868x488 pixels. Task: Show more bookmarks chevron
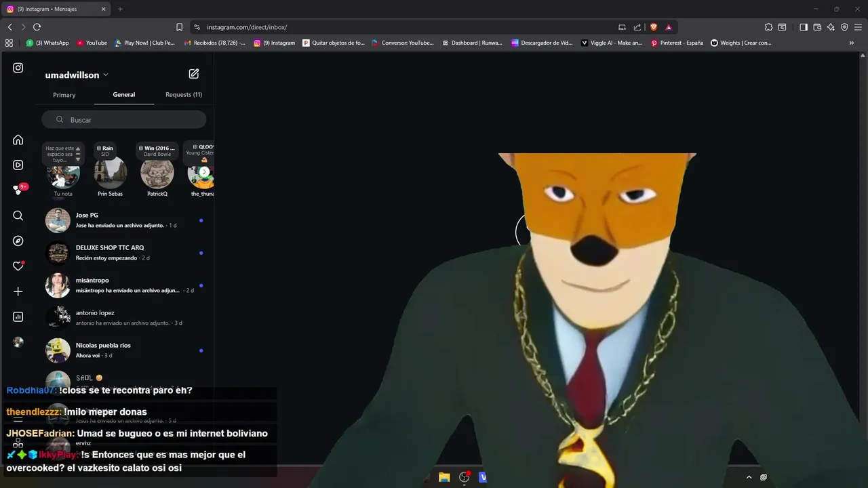pyautogui.click(x=852, y=43)
